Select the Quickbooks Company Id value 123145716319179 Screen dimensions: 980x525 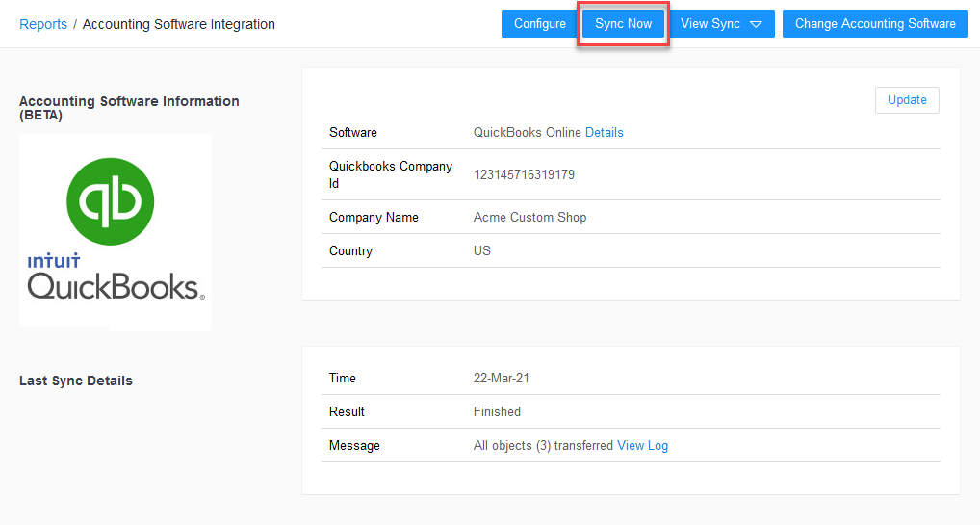(524, 174)
